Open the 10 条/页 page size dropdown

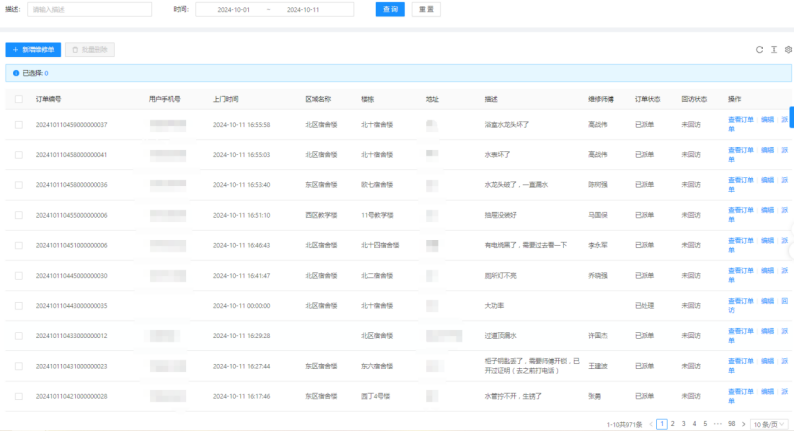[771, 423]
